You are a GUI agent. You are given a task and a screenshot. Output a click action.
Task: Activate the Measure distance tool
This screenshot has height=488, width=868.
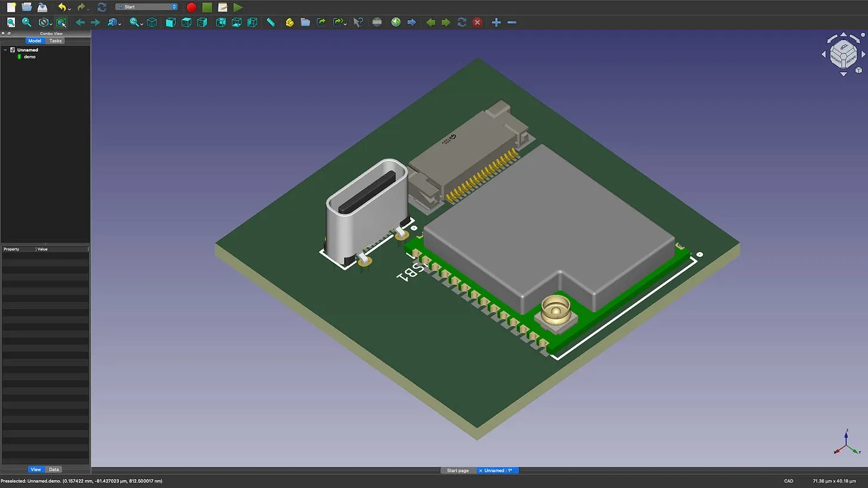tap(270, 22)
